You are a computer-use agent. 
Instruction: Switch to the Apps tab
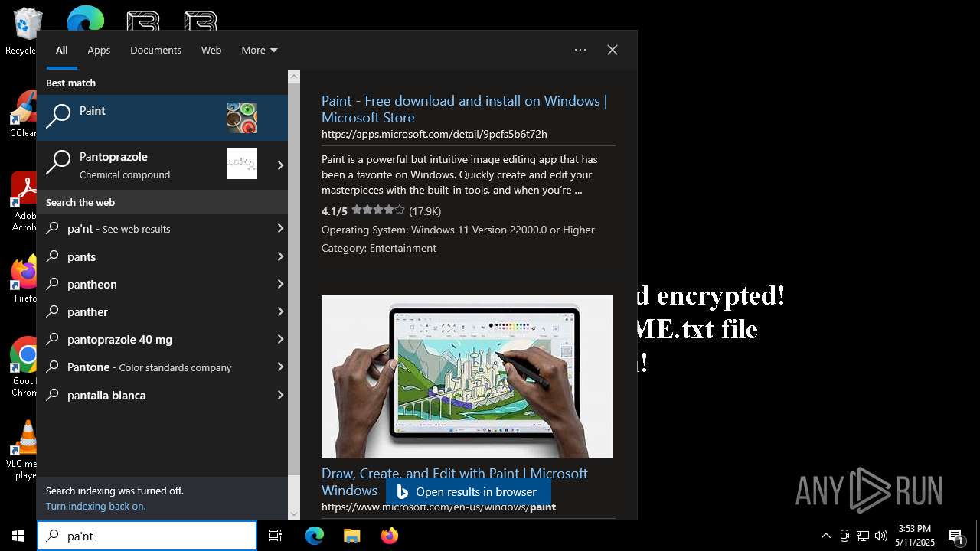(x=99, y=50)
